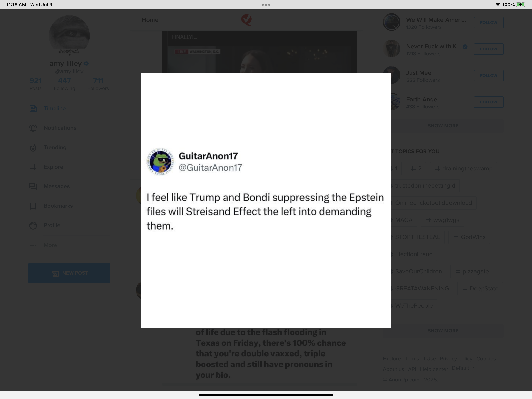This screenshot has width=532, height=399.
Task: Create a post with NEW POST
Action: 69,273
